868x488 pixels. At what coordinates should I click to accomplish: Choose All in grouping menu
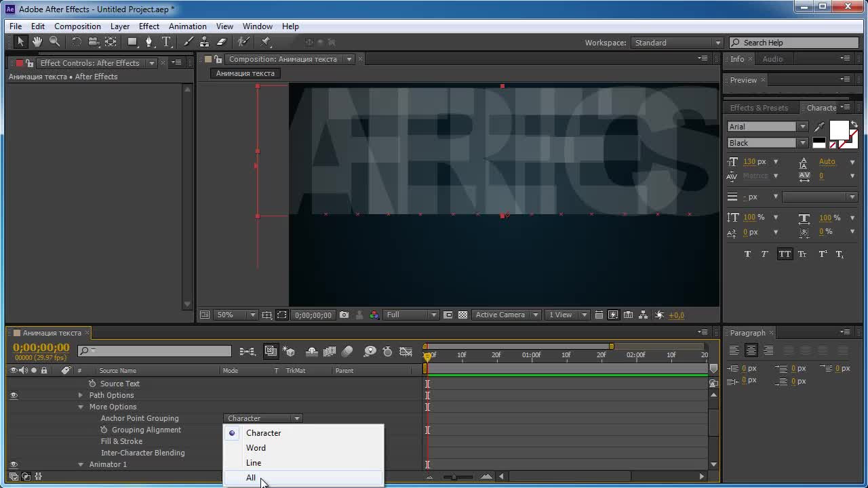[304, 478]
